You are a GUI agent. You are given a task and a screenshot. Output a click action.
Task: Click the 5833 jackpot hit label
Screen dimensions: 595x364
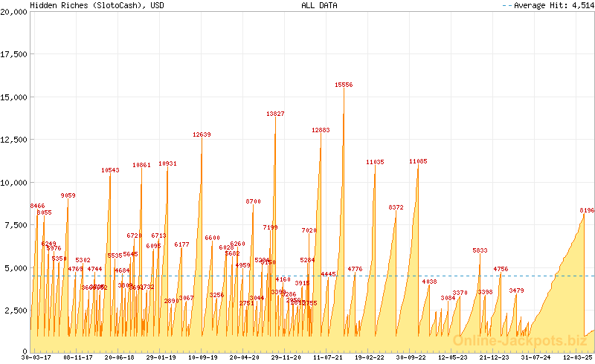coord(480,250)
